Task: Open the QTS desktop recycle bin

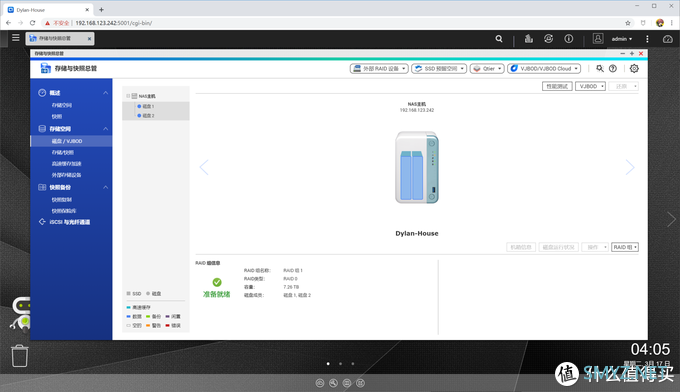Action: point(20,356)
